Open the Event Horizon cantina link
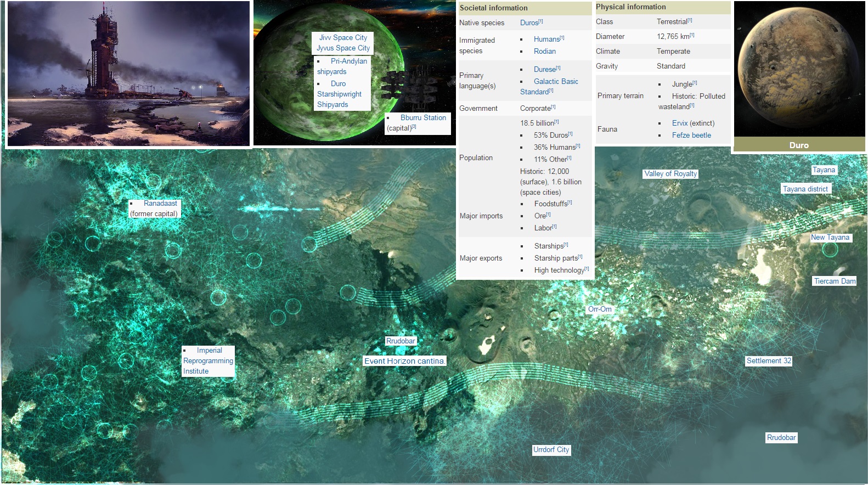868x485 pixels. click(404, 361)
